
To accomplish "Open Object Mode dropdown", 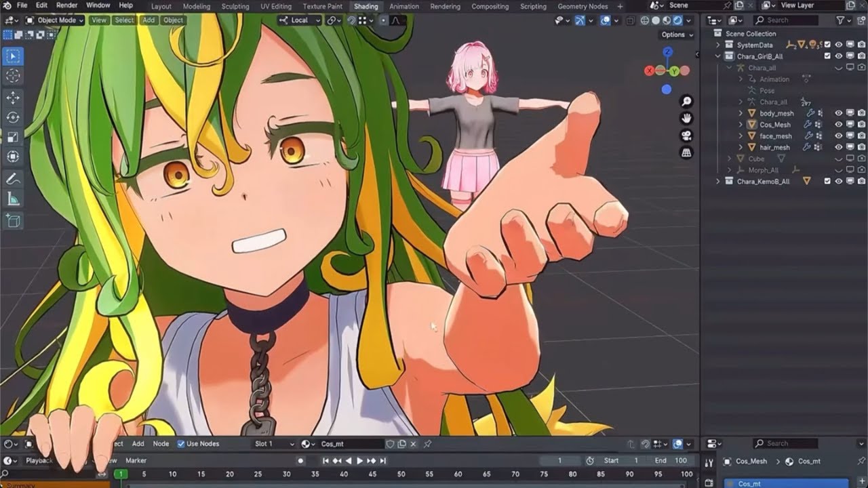I will 55,20.
